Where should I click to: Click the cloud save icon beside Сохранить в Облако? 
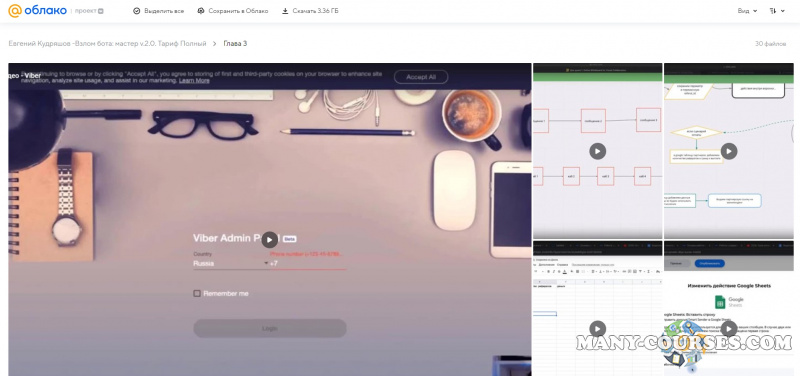coord(201,11)
